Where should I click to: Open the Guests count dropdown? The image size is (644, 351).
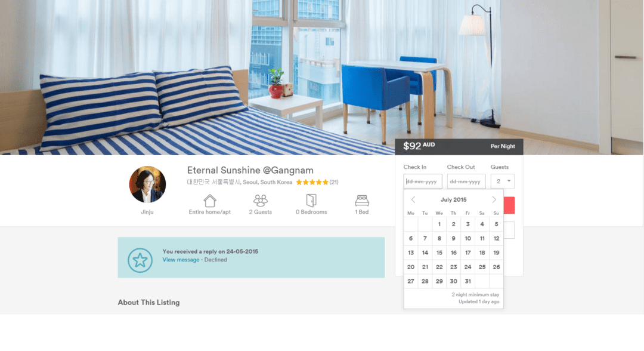tap(502, 181)
